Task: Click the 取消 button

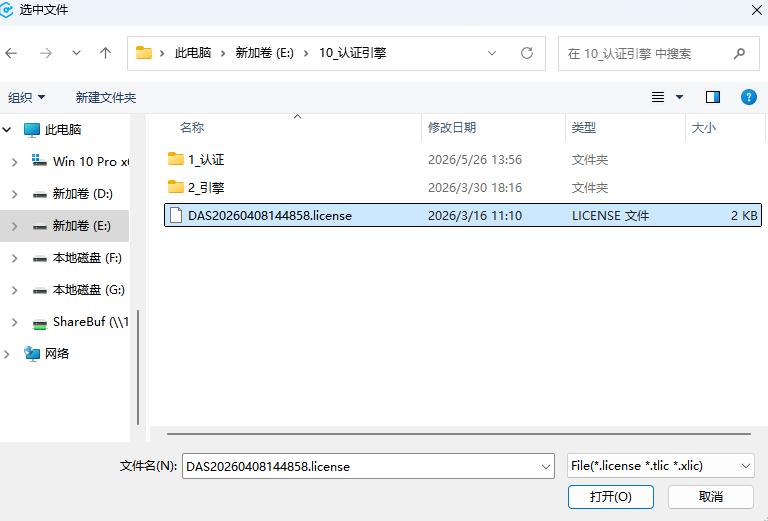Action: [x=711, y=497]
